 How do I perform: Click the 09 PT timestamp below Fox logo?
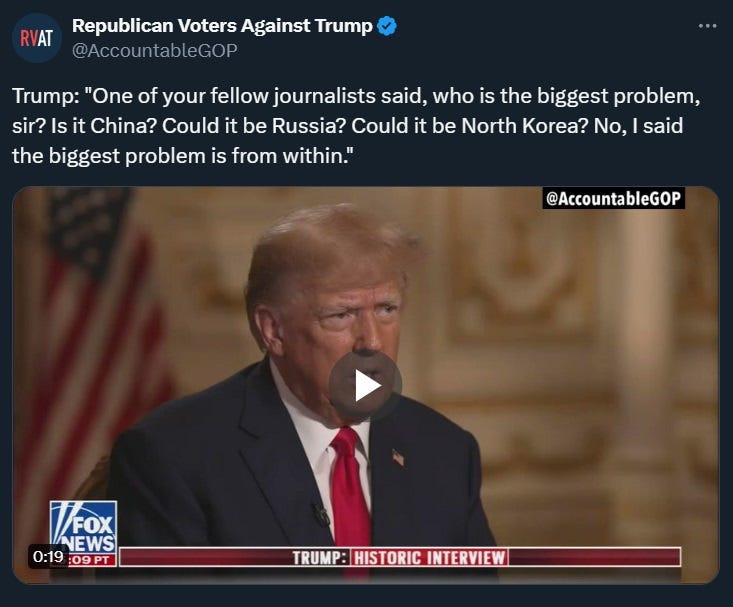point(92,560)
